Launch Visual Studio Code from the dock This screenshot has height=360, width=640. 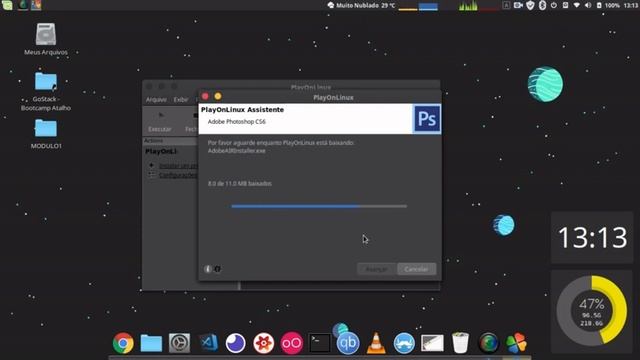coord(208,343)
